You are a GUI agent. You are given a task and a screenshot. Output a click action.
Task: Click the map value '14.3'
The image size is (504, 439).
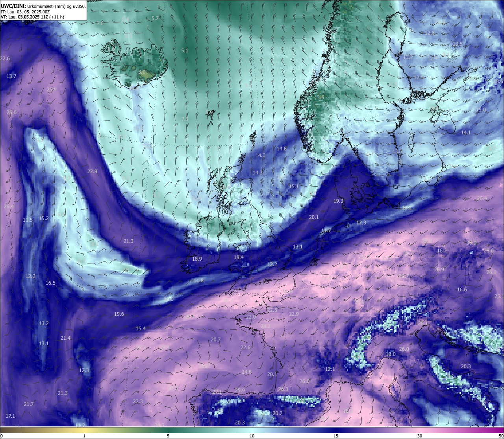pyautogui.click(x=258, y=173)
